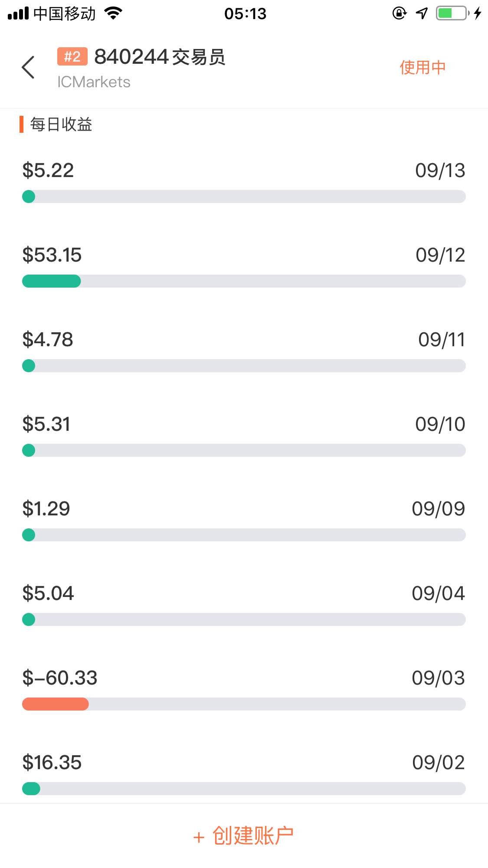Tap the rotation lock status icon
Image resolution: width=488 pixels, height=868 pixels.
(x=399, y=13)
